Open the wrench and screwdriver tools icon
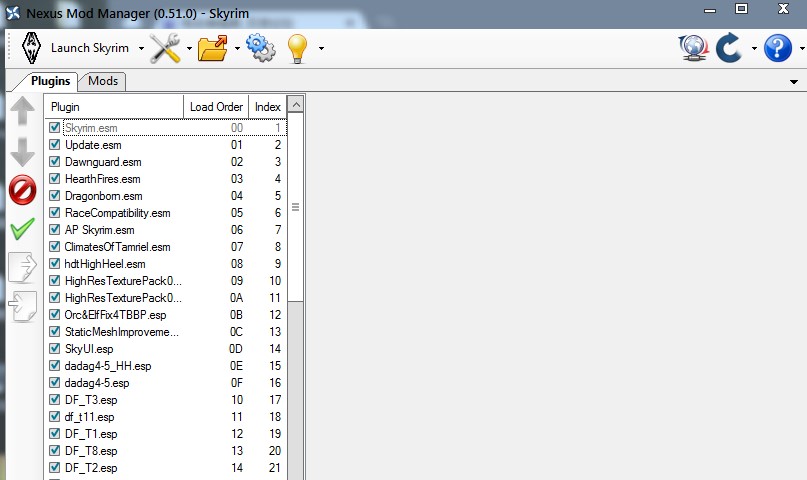Viewport: 807px width, 480px height. (165, 48)
